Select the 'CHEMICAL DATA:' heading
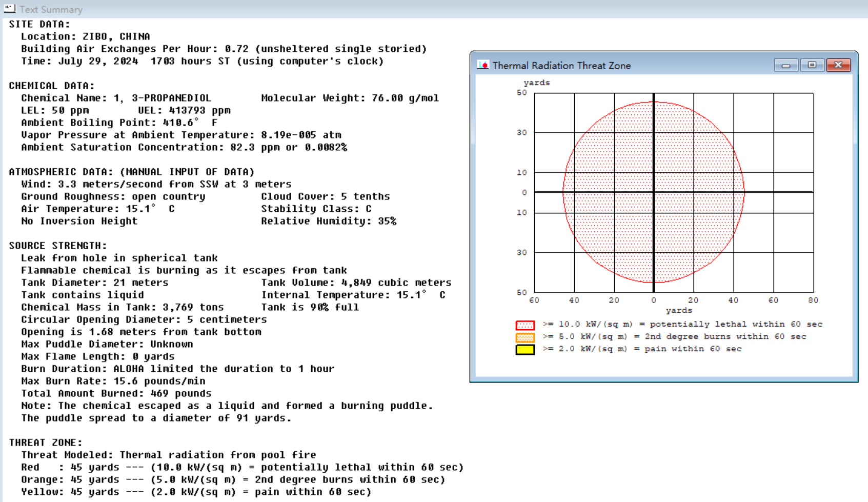This screenshot has width=868, height=502. (52, 86)
